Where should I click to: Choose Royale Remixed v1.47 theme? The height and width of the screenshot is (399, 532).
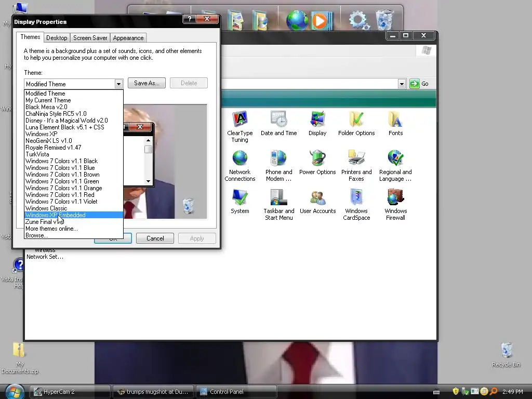coord(74,148)
